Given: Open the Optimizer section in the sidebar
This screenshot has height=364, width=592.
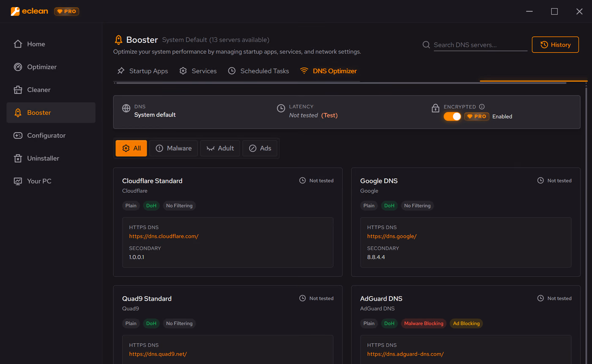Looking at the screenshot, I should coord(51,67).
